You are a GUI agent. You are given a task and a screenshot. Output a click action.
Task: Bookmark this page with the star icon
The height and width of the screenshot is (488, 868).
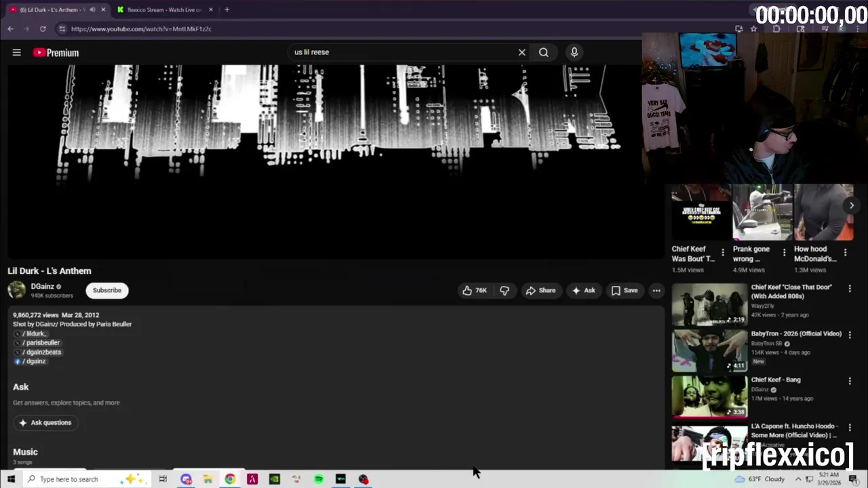coord(753,29)
